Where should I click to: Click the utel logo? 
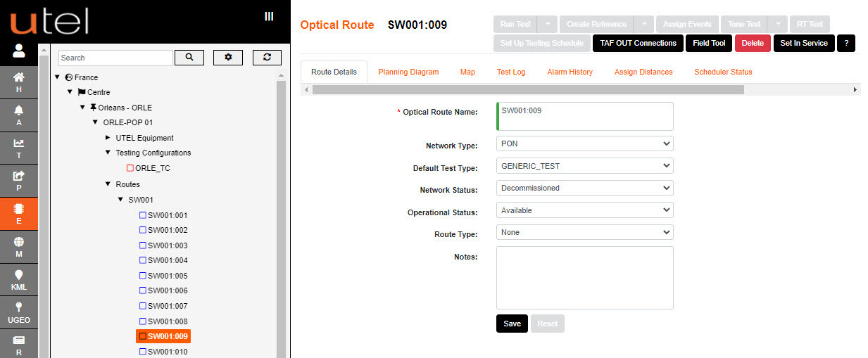tap(49, 21)
